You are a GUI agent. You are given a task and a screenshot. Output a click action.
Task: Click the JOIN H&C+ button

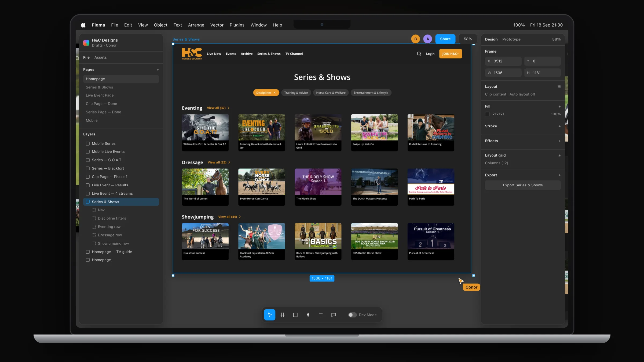[x=450, y=54]
